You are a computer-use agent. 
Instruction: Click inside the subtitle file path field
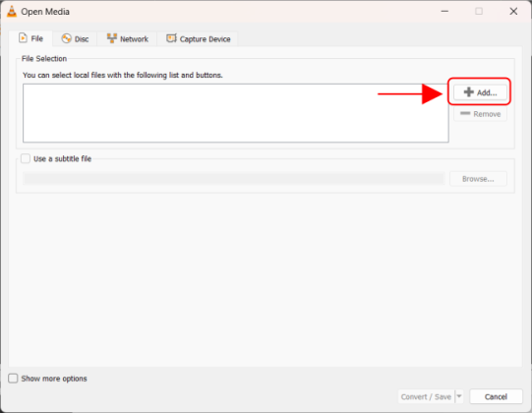coord(234,179)
